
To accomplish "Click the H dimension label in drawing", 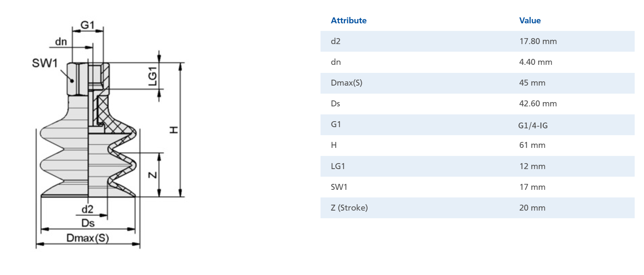I will (x=174, y=130).
